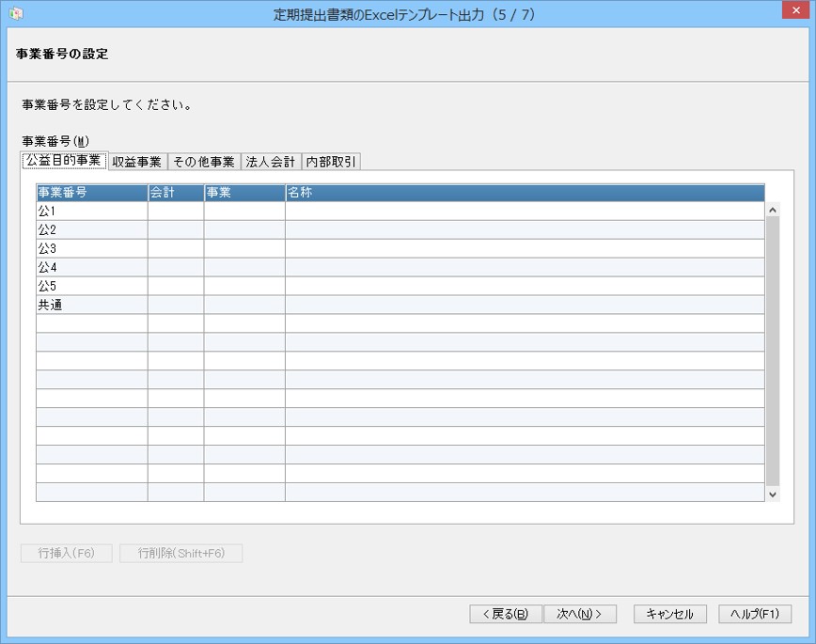Switch to the 内部取引 tab
Viewport: 816px width, 644px height.
tap(331, 162)
